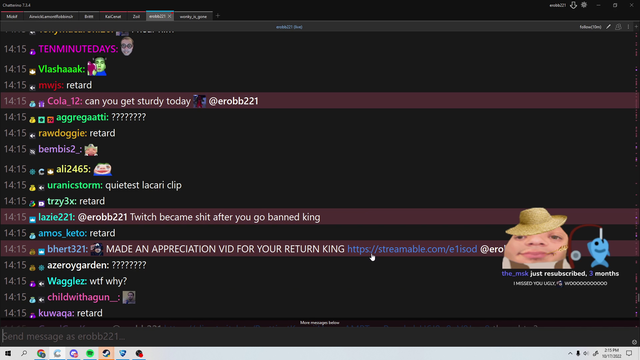This screenshot has width=640, height=360.
Task: Close the erobb221 tab
Action: click(169, 16)
